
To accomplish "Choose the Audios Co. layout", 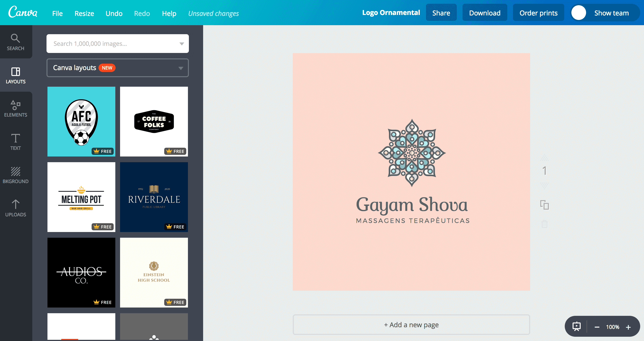I will click(x=81, y=273).
